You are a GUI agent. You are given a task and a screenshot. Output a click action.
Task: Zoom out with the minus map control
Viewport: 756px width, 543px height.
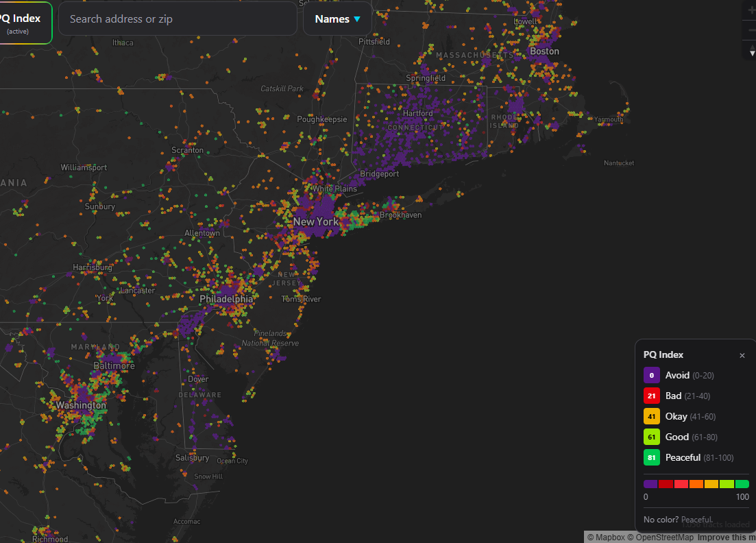point(751,30)
